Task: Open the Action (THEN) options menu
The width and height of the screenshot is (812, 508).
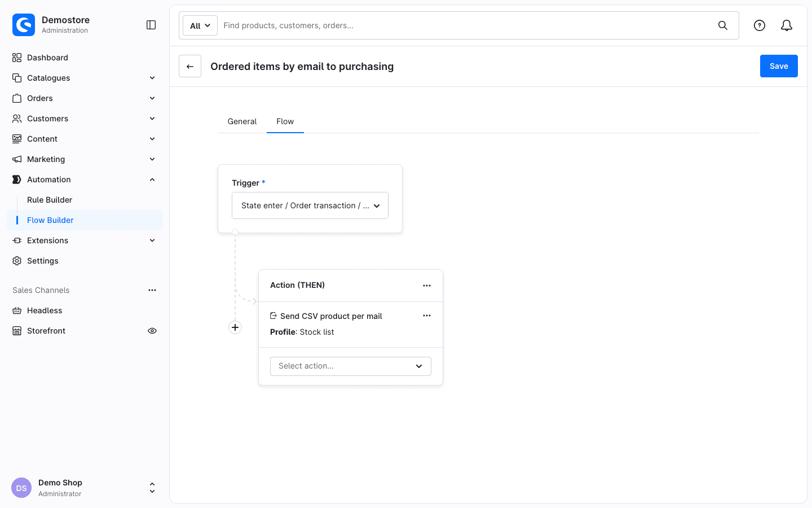Action: pyautogui.click(x=427, y=286)
